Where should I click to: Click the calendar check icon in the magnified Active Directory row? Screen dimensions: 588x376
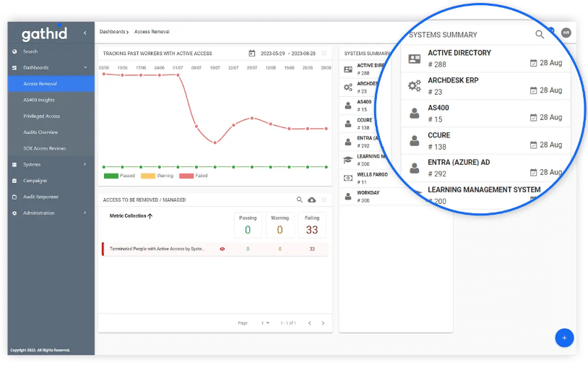coord(533,63)
